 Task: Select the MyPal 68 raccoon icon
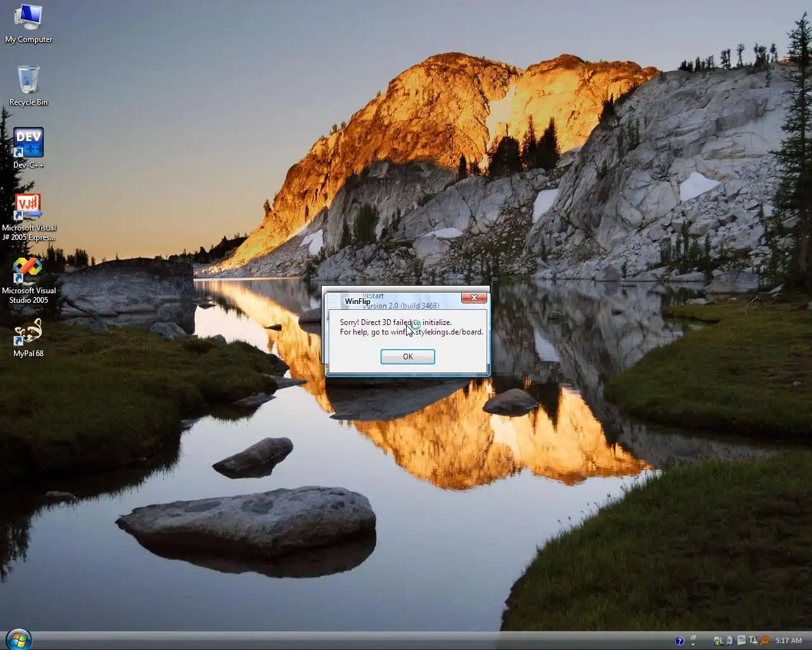[29, 338]
